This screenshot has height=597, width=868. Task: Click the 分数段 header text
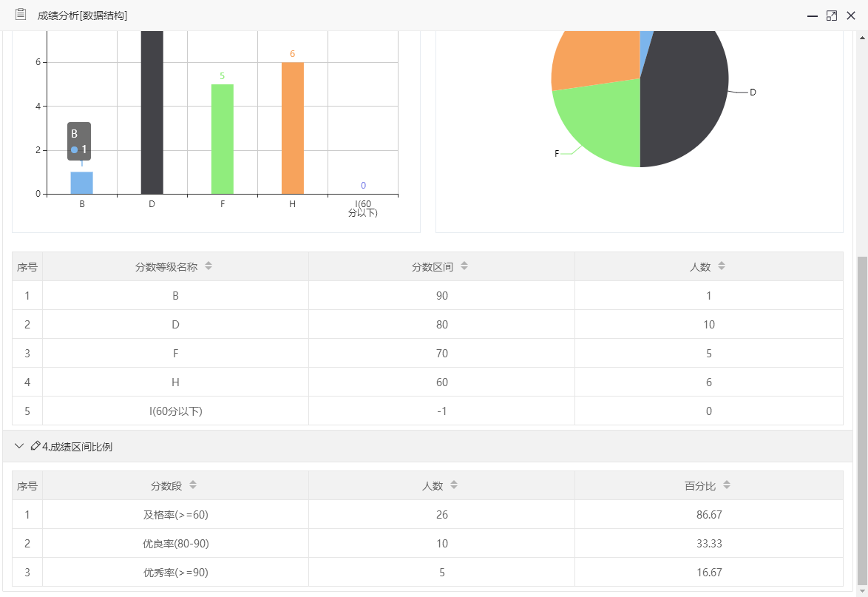coord(166,486)
